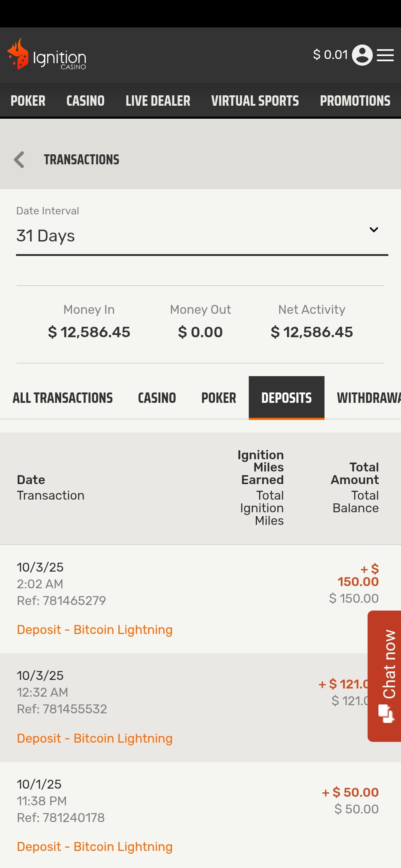Open the Casino navigation menu
This screenshot has height=868, width=401.
coord(85,101)
